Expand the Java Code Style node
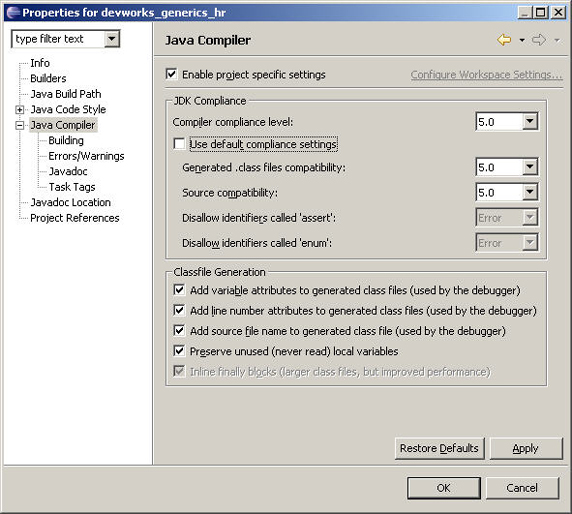 pos(20,109)
